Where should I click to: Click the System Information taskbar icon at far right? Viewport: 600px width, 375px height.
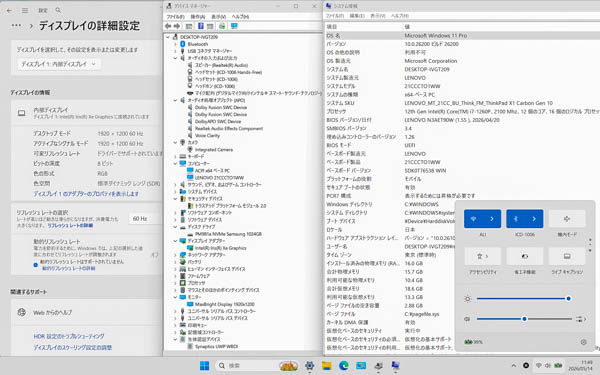395,366
